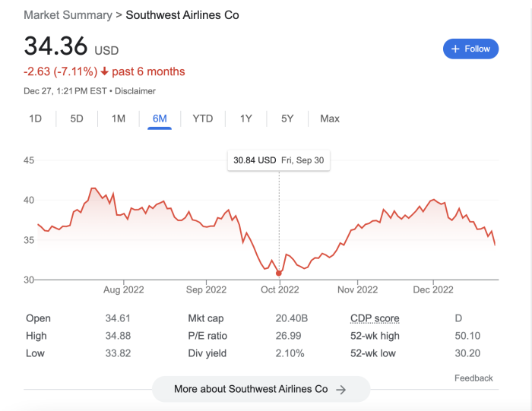Open More about Southwest Airlines Co
532x411 pixels.
261,389
